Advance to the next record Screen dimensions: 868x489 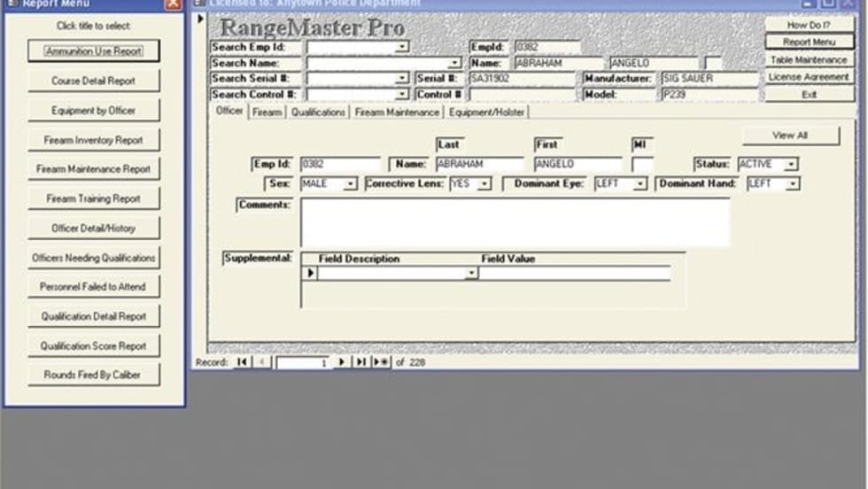(343, 362)
